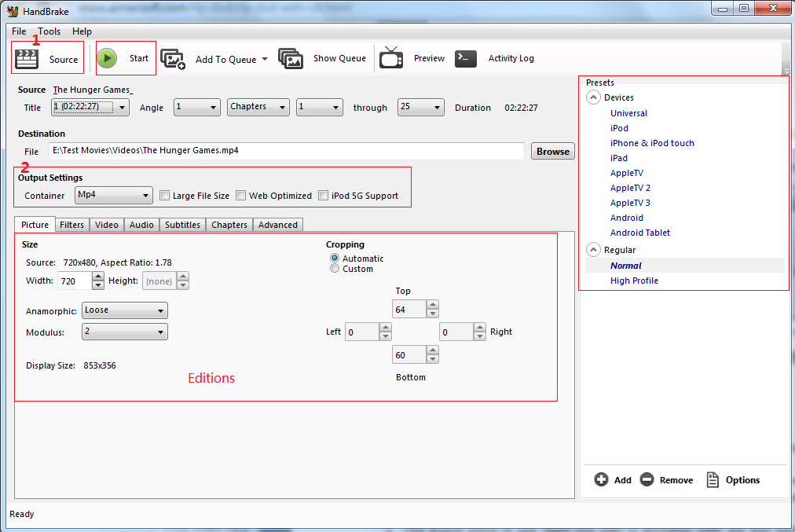Open the Tools menu
The width and height of the screenshot is (795, 532).
49,31
